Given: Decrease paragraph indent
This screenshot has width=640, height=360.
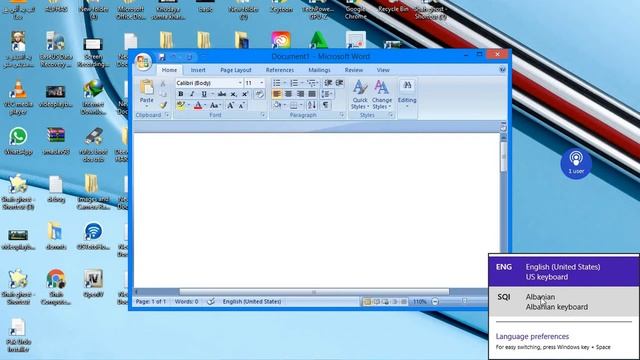Looking at the screenshot, I should coord(328,83).
